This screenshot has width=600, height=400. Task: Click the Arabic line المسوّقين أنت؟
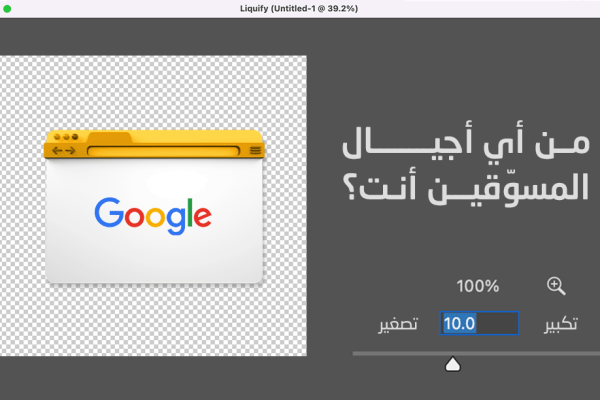tap(466, 187)
